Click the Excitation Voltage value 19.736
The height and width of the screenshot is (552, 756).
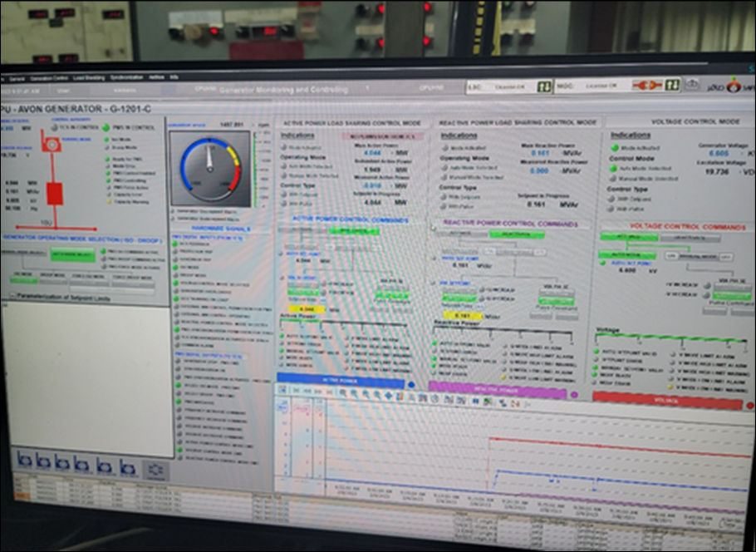pos(716,171)
